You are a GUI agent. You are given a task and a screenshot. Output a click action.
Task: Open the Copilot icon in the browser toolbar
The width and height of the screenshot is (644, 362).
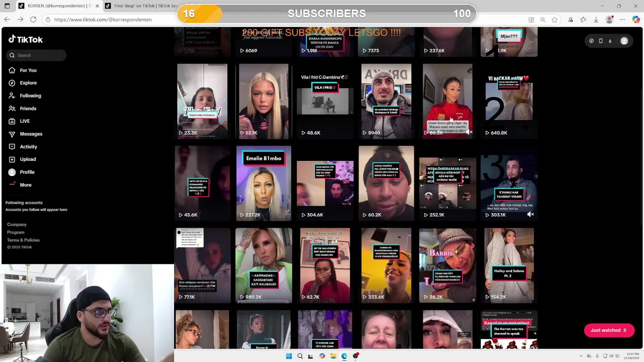point(636,20)
